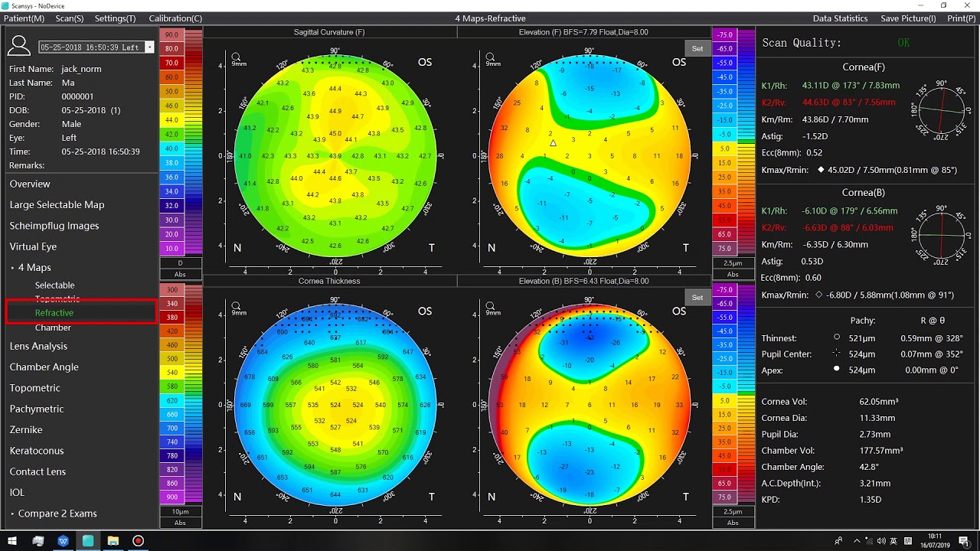The image size is (980, 551).
Task: Select the Chamber sub-item under 4 Maps
Action: (53, 328)
